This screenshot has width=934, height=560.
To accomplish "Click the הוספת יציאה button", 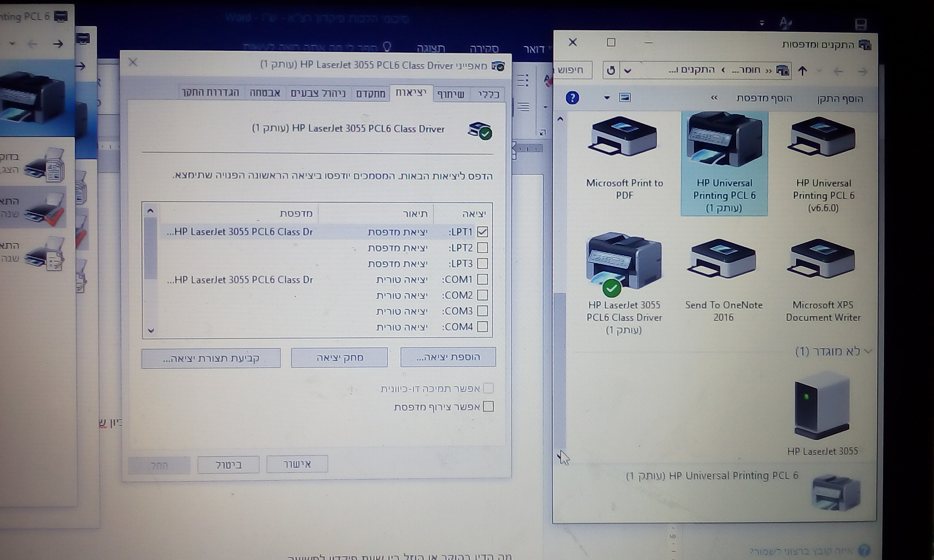I will [448, 357].
